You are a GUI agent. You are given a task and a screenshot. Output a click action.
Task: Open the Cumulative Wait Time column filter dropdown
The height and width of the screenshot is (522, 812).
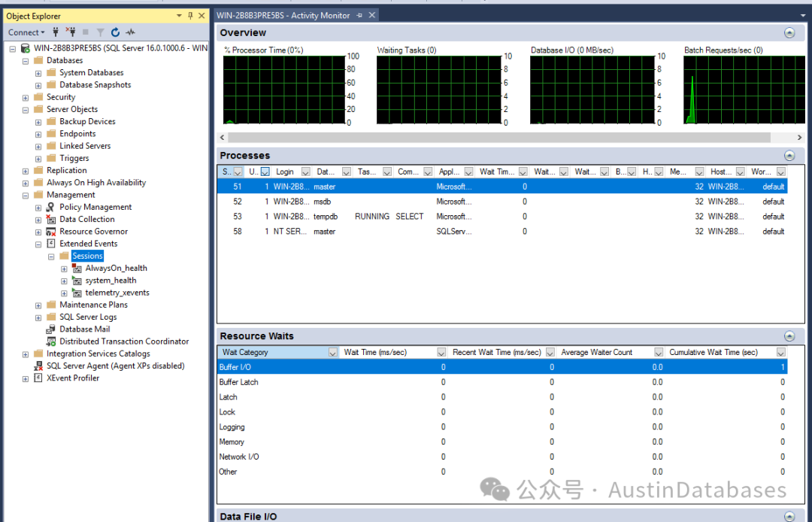[x=781, y=352]
